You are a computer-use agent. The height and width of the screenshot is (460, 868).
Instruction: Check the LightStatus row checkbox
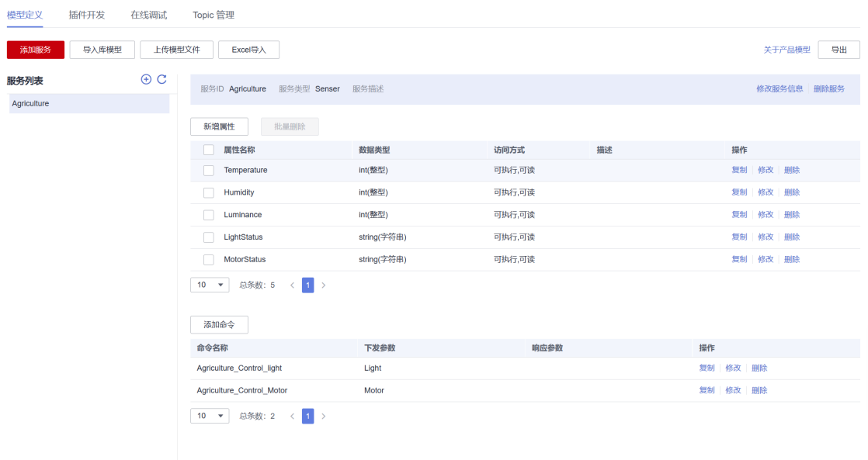coord(209,237)
